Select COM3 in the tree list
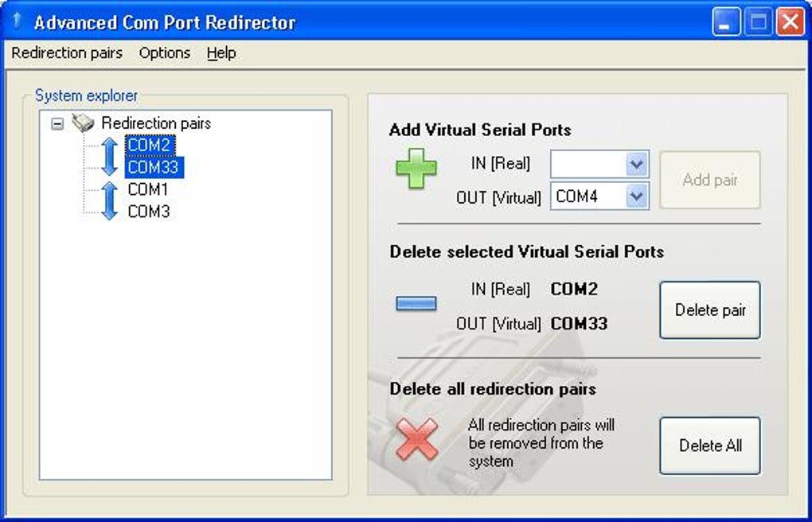Viewport: 812px width, 522px height. click(149, 212)
